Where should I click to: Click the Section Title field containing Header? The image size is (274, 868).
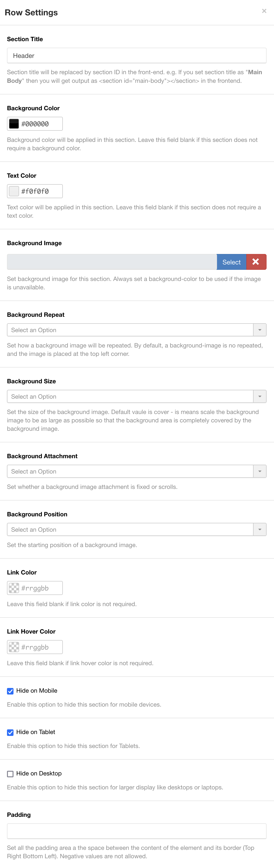(137, 56)
